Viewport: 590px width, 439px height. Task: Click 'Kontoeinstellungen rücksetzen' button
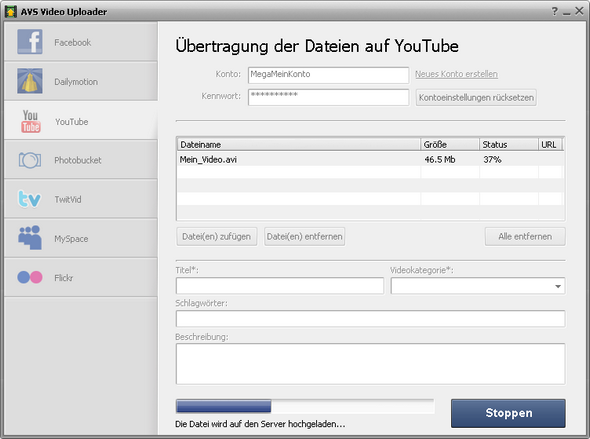476,97
